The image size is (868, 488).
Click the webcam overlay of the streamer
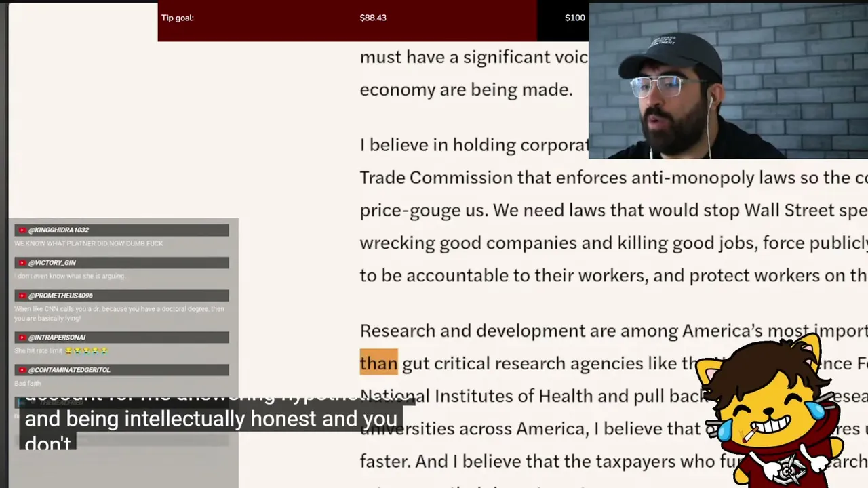[728, 81]
